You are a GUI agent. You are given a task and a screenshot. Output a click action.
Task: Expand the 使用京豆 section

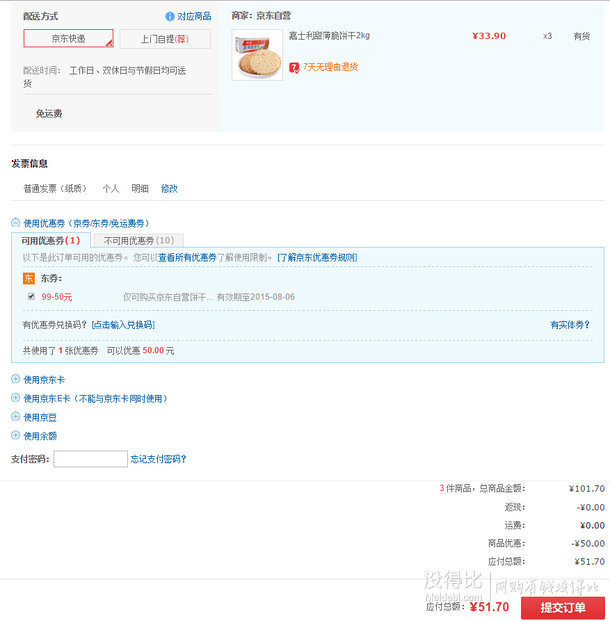(x=15, y=416)
